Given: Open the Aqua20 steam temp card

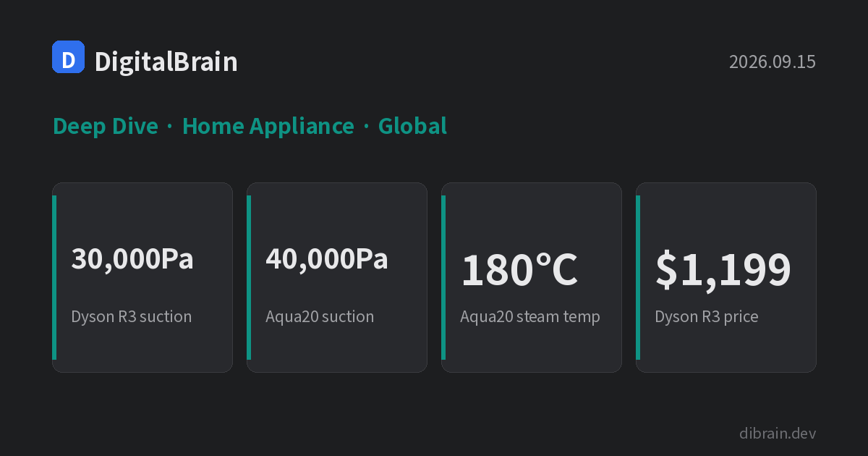Looking at the screenshot, I should click(x=532, y=277).
